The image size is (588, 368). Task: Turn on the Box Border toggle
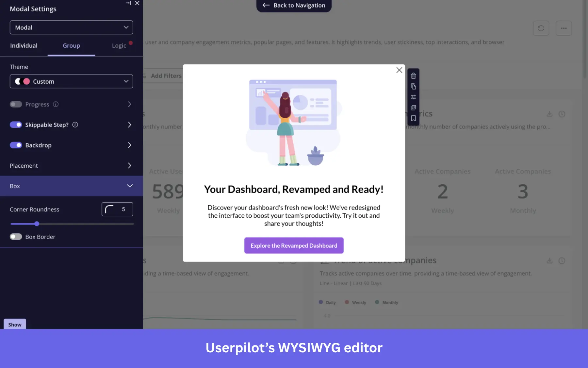pos(16,236)
